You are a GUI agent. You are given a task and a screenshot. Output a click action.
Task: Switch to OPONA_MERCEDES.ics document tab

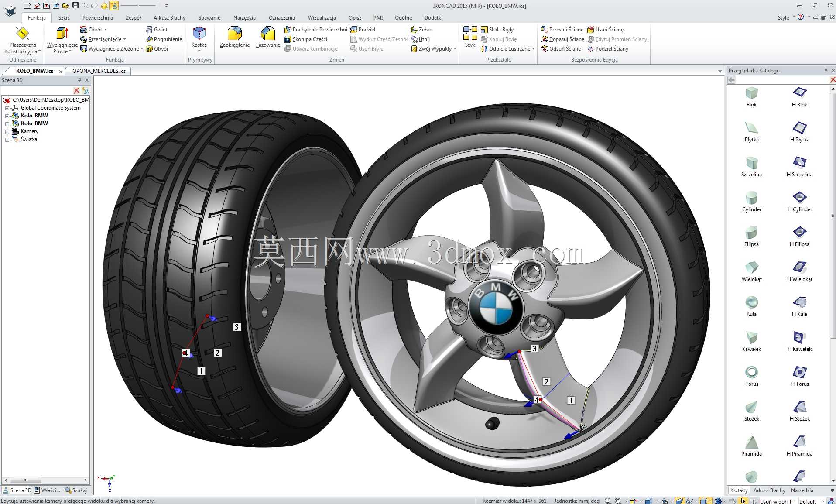click(99, 71)
